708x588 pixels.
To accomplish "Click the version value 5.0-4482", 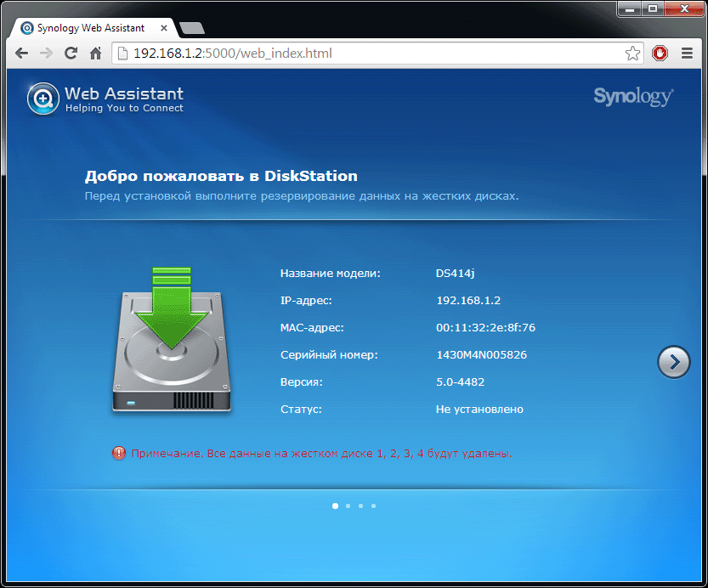I will (460, 382).
